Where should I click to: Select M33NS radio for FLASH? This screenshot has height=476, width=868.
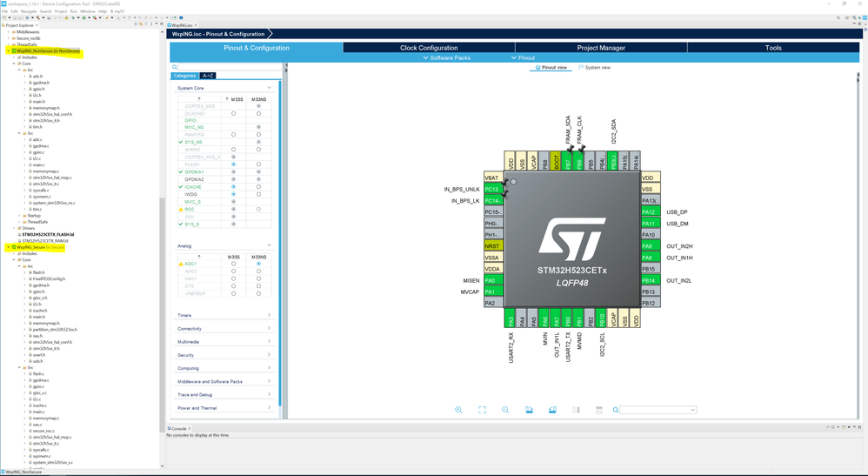coord(258,164)
